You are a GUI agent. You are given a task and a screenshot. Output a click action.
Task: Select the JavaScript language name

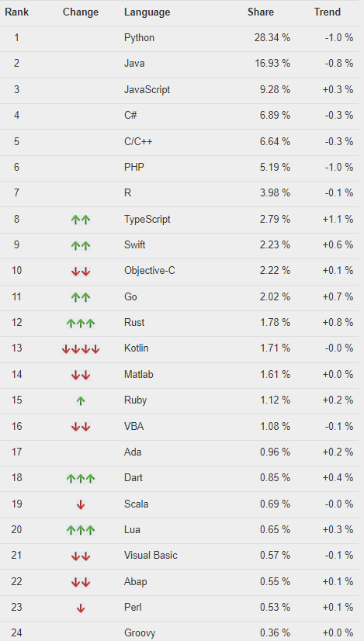147,89
